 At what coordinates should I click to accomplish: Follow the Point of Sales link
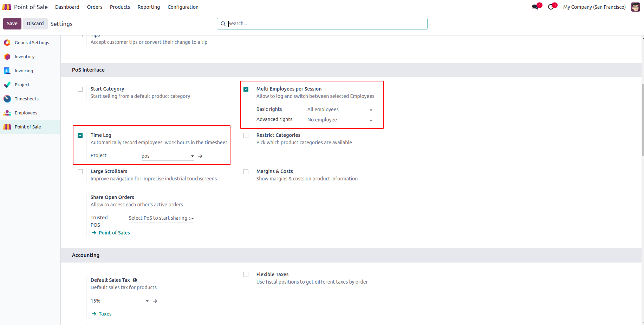(x=114, y=233)
